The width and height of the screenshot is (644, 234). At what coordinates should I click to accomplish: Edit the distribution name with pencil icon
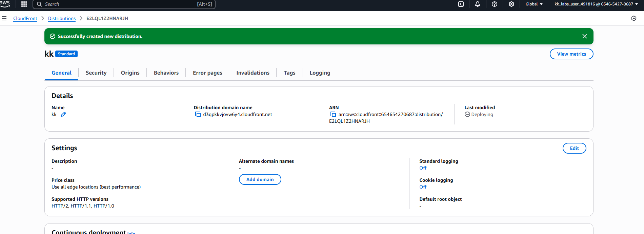(x=63, y=114)
